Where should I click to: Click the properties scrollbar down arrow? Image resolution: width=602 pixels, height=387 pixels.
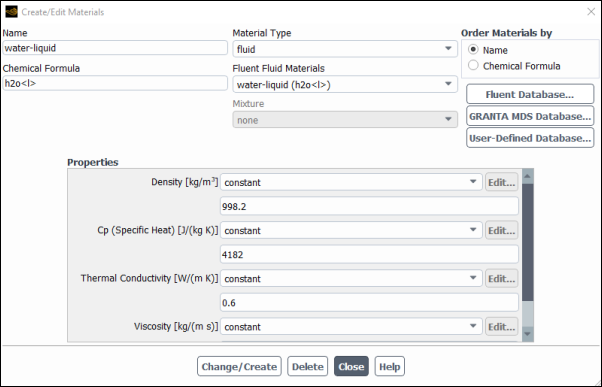(528, 334)
